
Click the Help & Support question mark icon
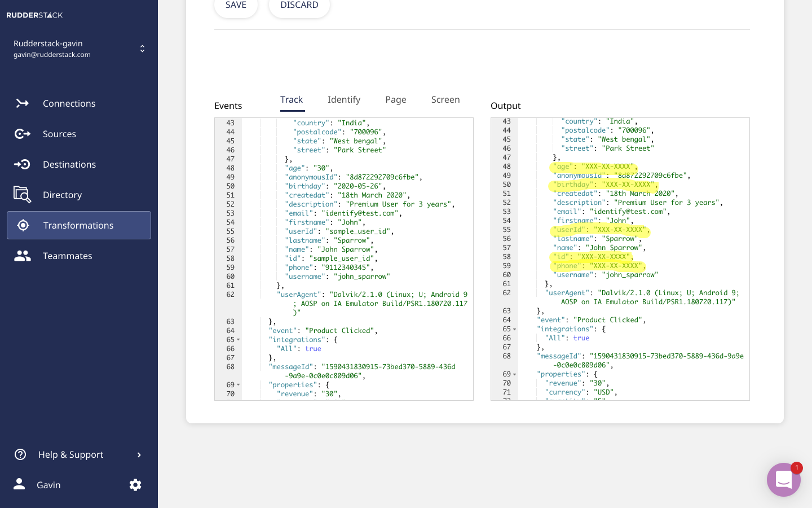pos(20,454)
